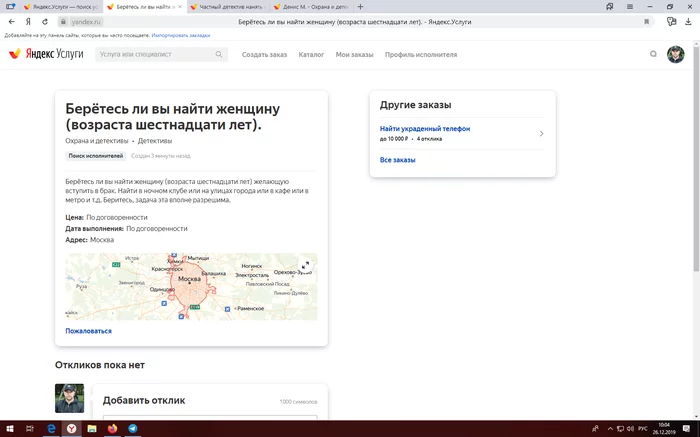Viewport: 700px width, 437px height.
Task: Switch to the 'Денис М. - Охрана' tab
Action: pyautogui.click(x=311, y=7)
